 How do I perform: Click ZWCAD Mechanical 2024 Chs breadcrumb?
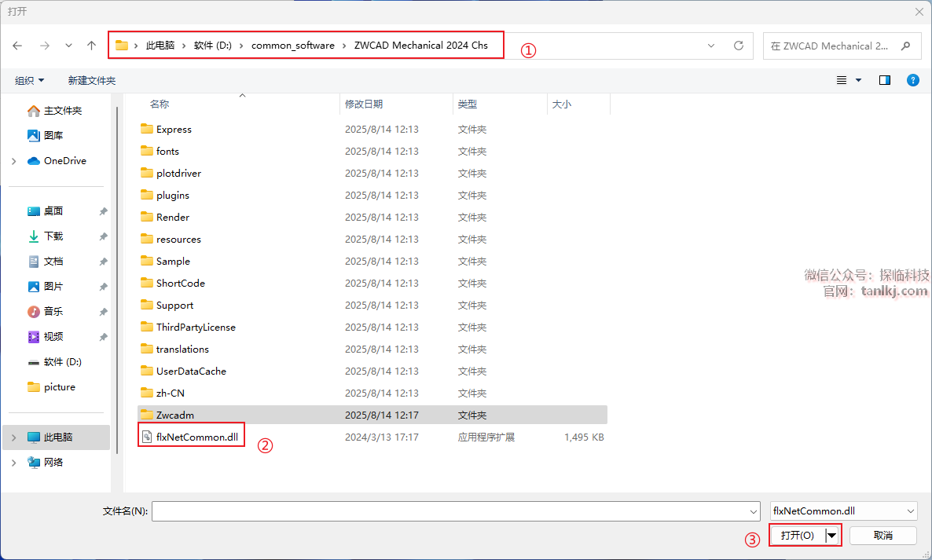point(421,46)
